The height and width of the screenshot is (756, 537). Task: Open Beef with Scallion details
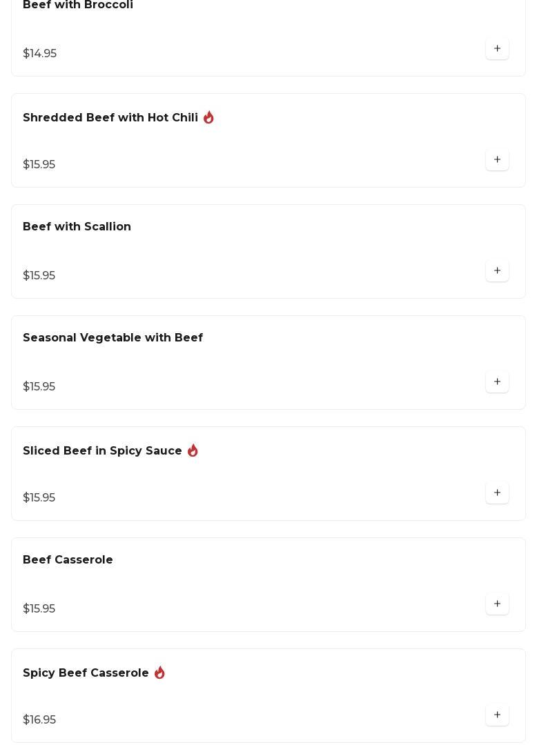point(77,227)
